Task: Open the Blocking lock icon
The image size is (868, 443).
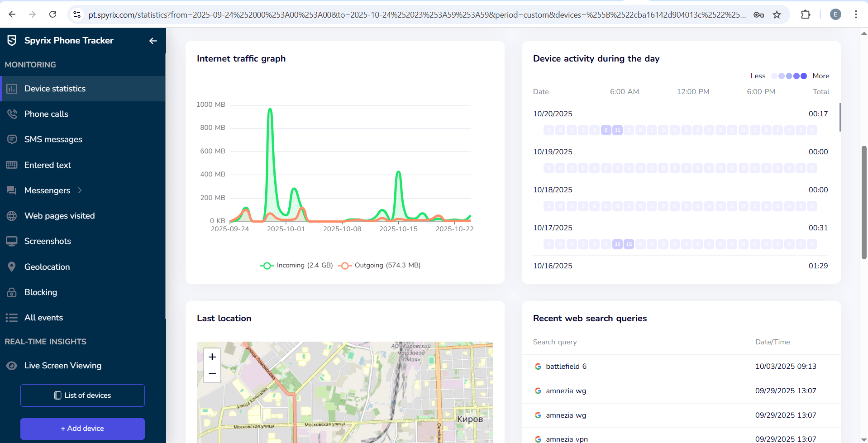Action: (12, 292)
